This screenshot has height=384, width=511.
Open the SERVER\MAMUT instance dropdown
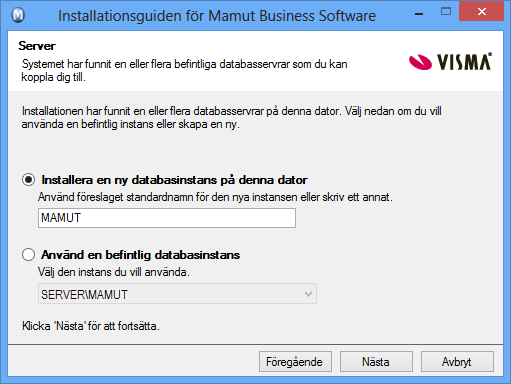177,294
